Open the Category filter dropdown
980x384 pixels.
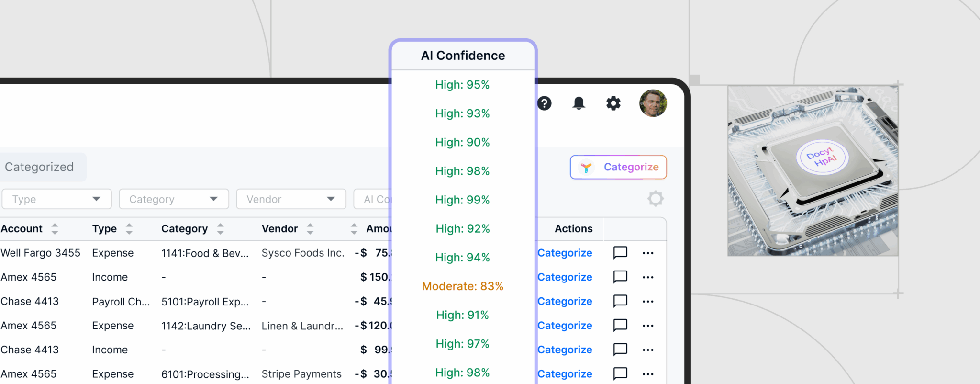pyautogui.click(x=174, y=199)
